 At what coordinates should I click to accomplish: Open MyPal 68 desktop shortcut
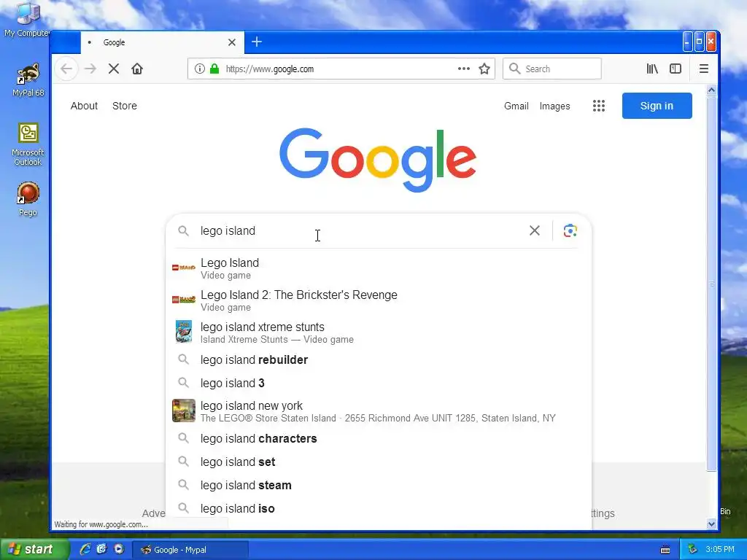[x=28, y=80]
